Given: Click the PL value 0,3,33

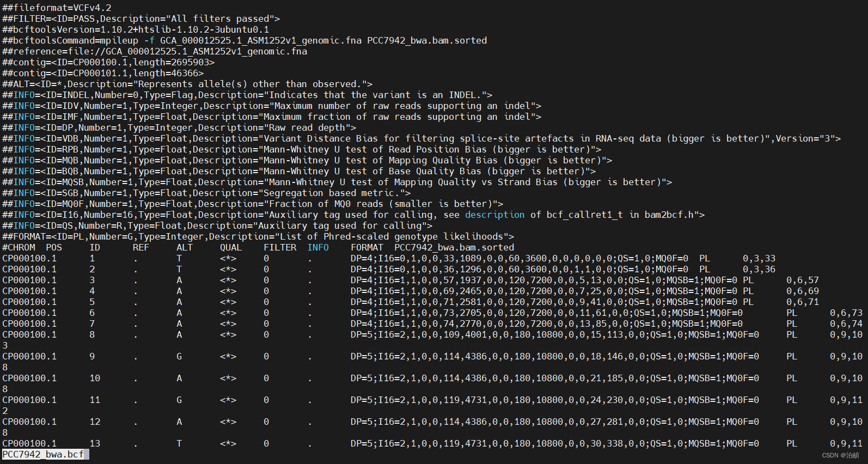Looking at the screenshot, I should tap(759, 258).
